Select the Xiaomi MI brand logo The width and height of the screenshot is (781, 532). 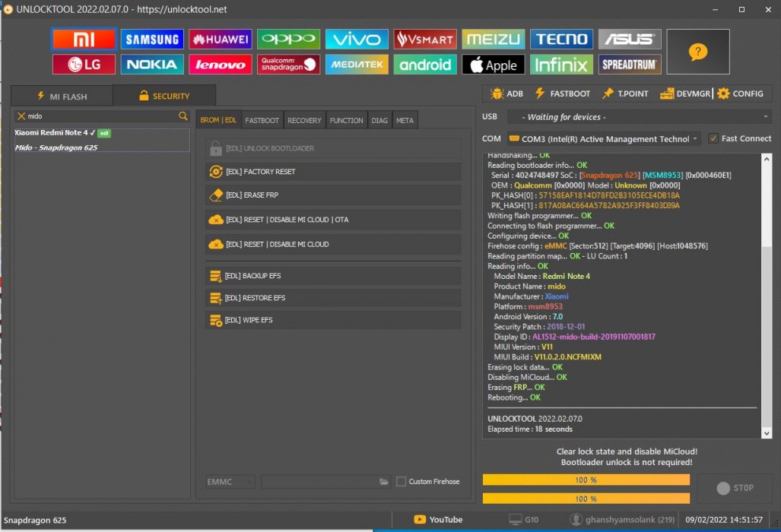pyautogui.click(x=84, y=40)
